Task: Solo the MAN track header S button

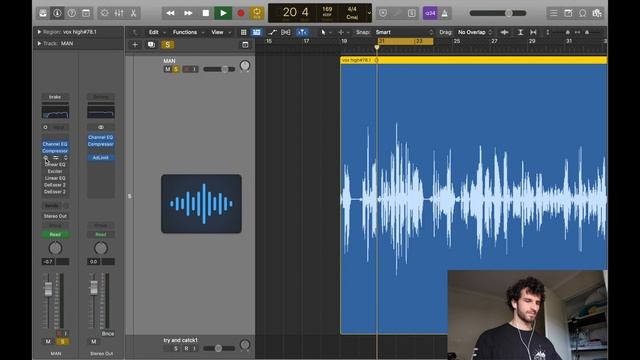Action: click(x=176, y=69)
